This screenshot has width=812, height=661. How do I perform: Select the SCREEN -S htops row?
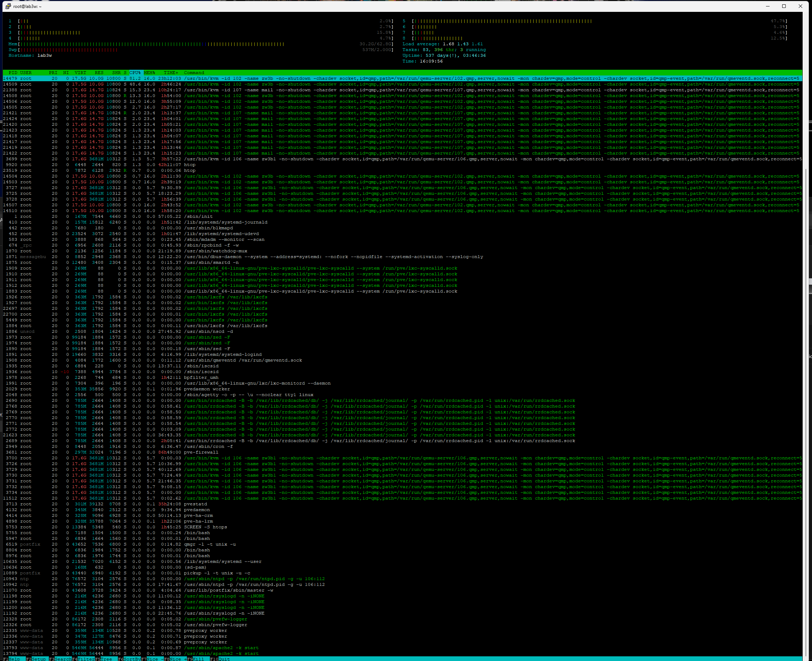[402, 527]
